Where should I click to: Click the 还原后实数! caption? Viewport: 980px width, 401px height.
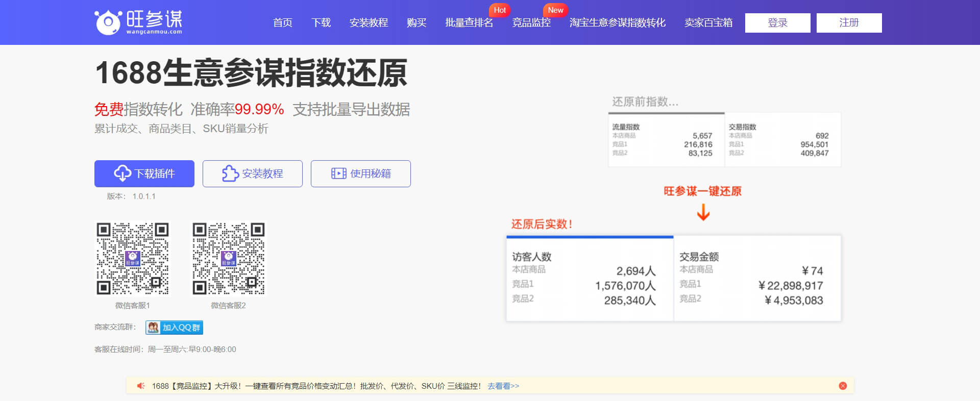pyautogui.click(x=542, y=224)
